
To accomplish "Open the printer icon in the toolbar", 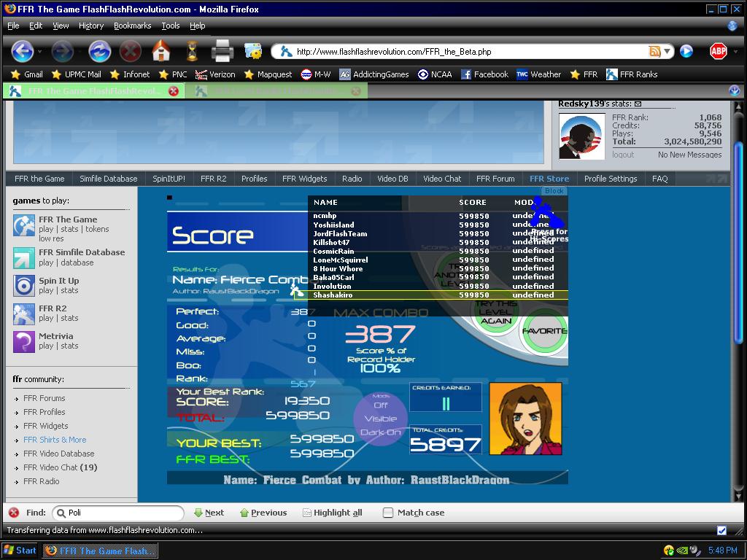I will click(x=222, y=51).
